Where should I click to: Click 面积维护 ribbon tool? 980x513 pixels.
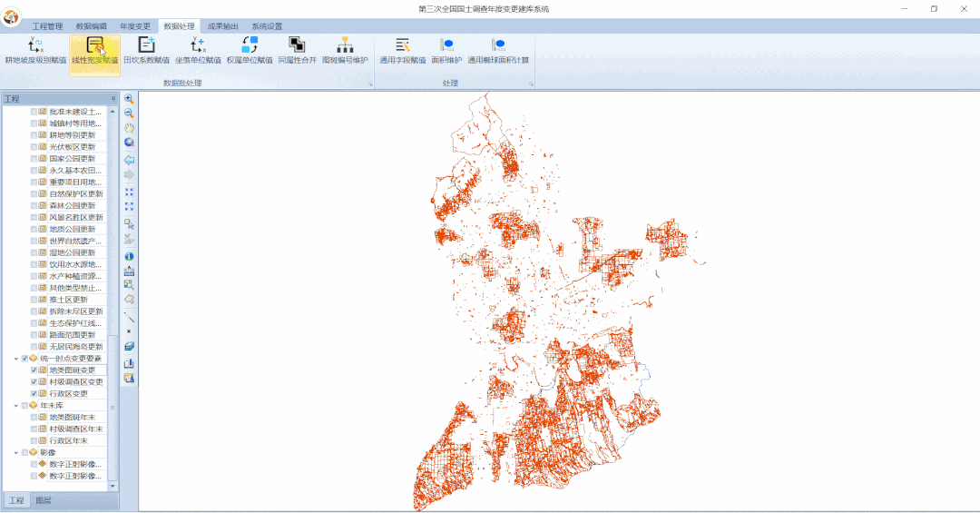tap(446, 51)
